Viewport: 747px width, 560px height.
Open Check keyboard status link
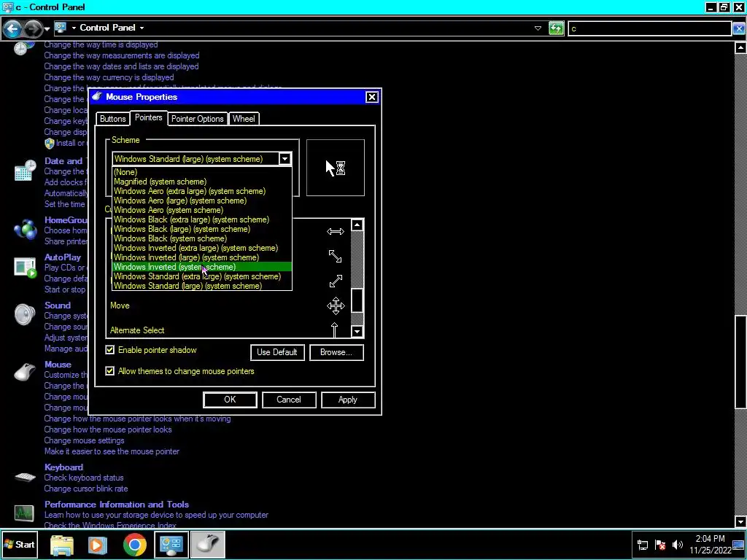point(84,478)
